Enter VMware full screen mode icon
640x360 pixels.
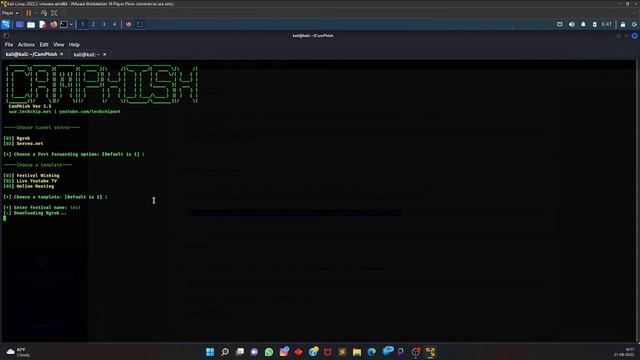tap(54, 13)
